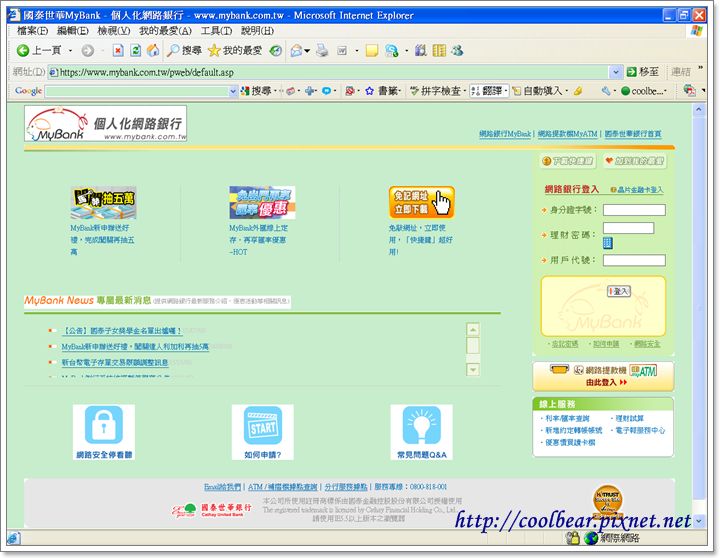Click the Stop loading icon
720x558 pixels.
pos(118,51)
